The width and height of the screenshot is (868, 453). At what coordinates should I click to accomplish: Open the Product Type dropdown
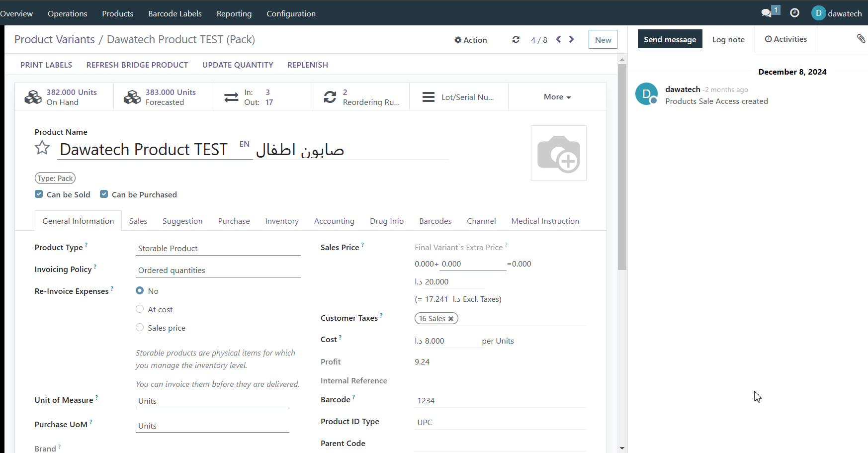click(x=218, y=248)
